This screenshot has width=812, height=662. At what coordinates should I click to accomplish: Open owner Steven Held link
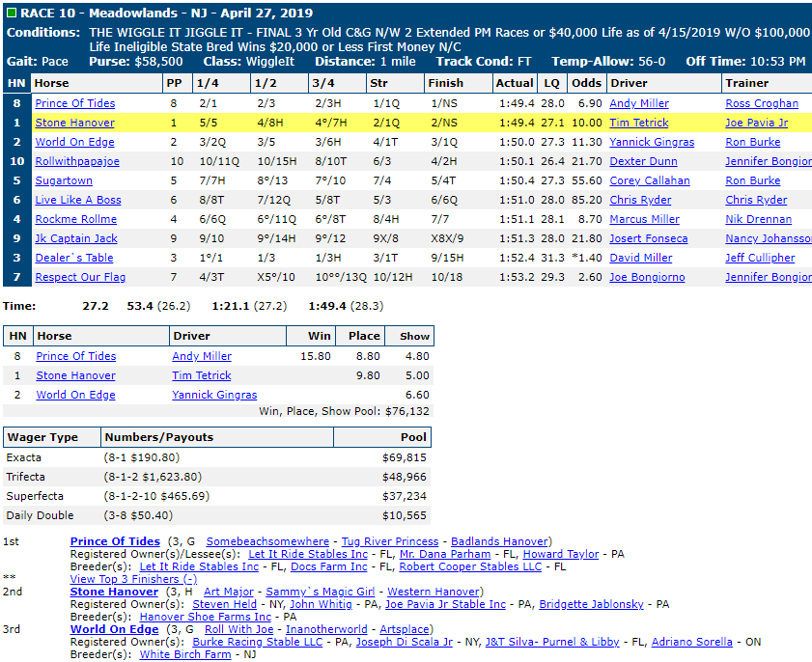click(224, 604)
